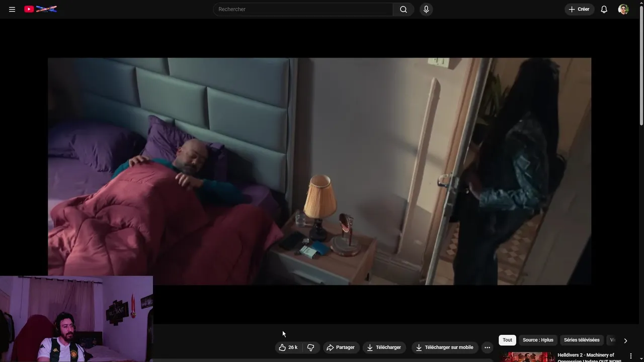This screenshot has width=644, height=362.
Task: Dislike the video with thumbs down
Action: (x=311, y=347)
